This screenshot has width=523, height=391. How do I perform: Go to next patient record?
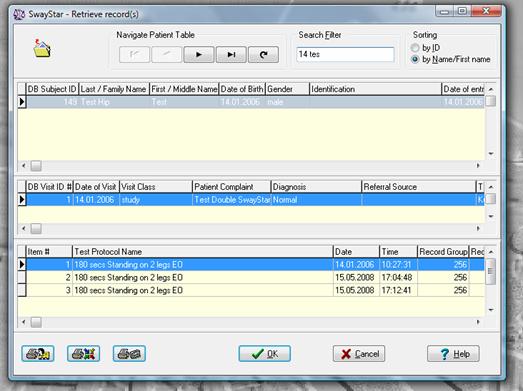199,54
